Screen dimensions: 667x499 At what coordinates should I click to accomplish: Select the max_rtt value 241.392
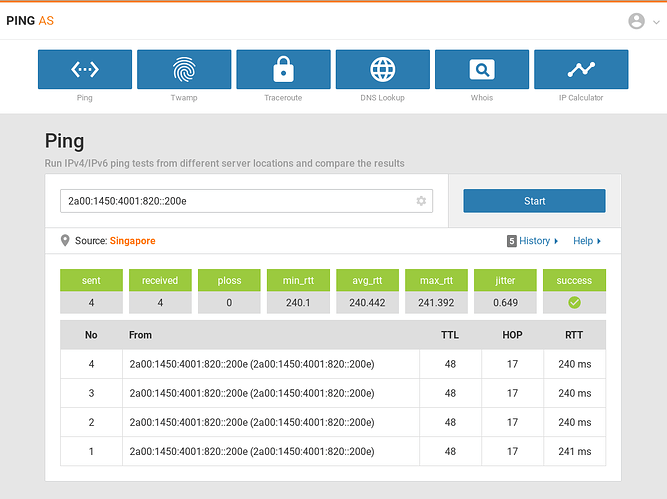[x=436, y=302]
